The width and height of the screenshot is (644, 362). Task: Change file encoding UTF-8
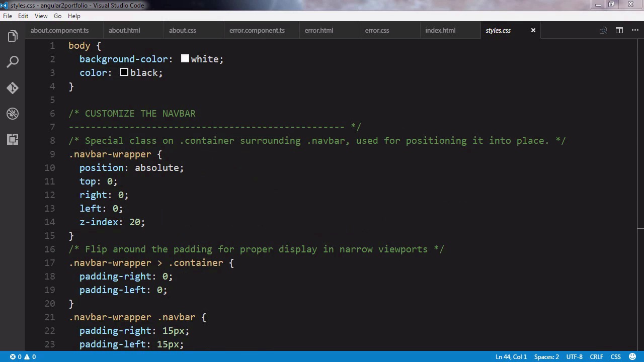574,357
